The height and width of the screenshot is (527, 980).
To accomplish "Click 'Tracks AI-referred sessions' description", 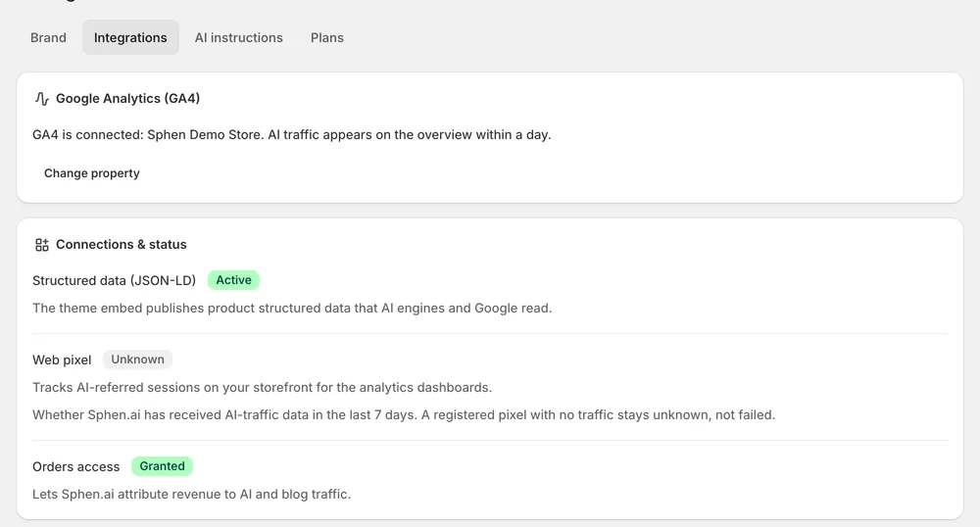I will [262, 388].
